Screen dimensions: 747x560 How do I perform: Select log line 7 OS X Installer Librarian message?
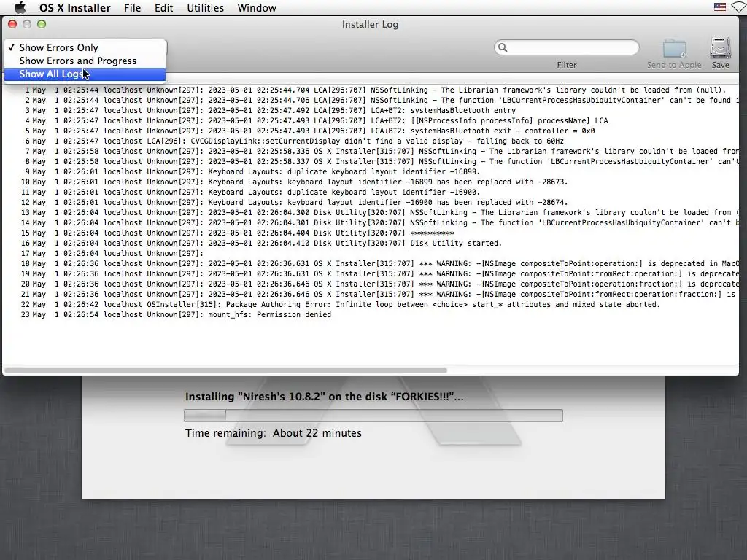(x=381, y=152)
